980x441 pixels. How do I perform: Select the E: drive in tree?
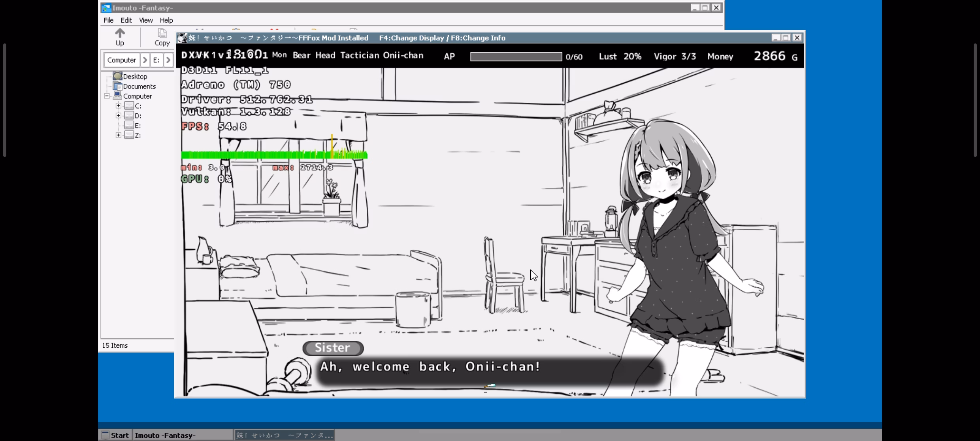pos(138,126)
